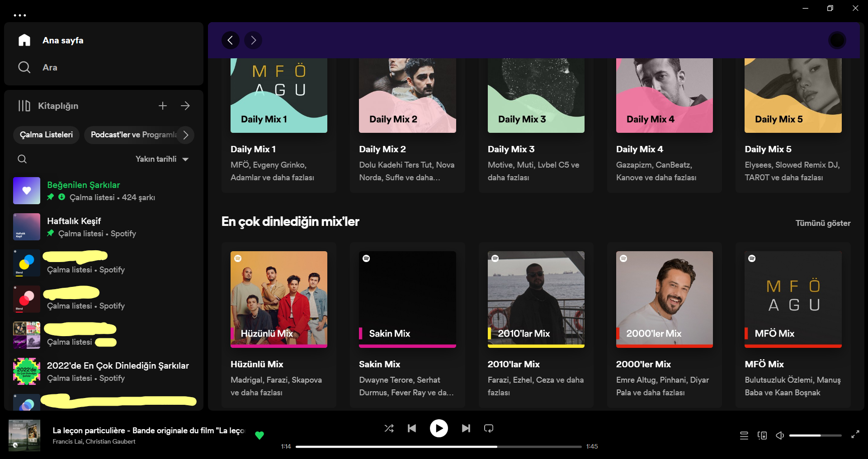Screen dimensions: 868x459
Task: Click the Sakin Mix title link
Action: 380,364
